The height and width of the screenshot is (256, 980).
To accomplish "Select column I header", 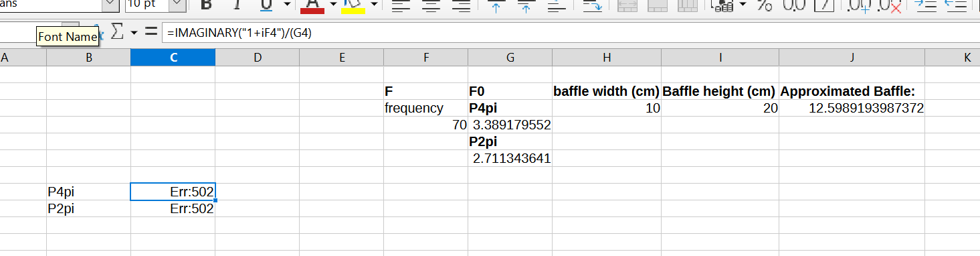I will click(x=720, y=58).
